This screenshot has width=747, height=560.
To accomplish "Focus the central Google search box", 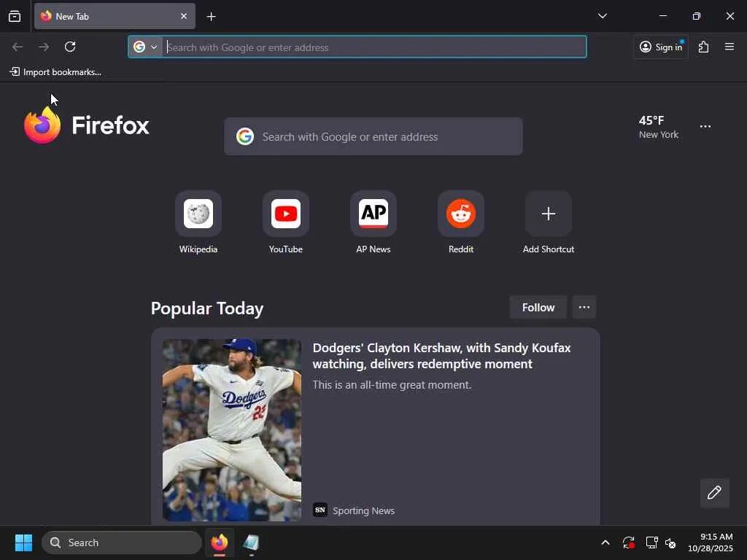I will coord(373,136).
